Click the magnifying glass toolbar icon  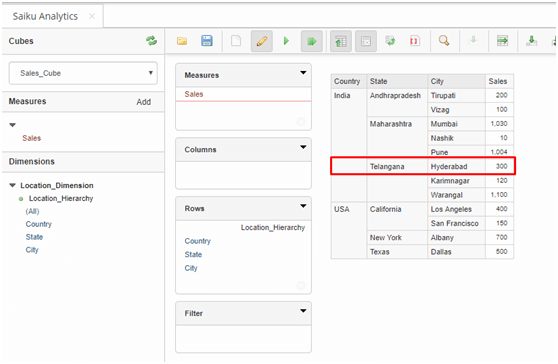(444, 41)
